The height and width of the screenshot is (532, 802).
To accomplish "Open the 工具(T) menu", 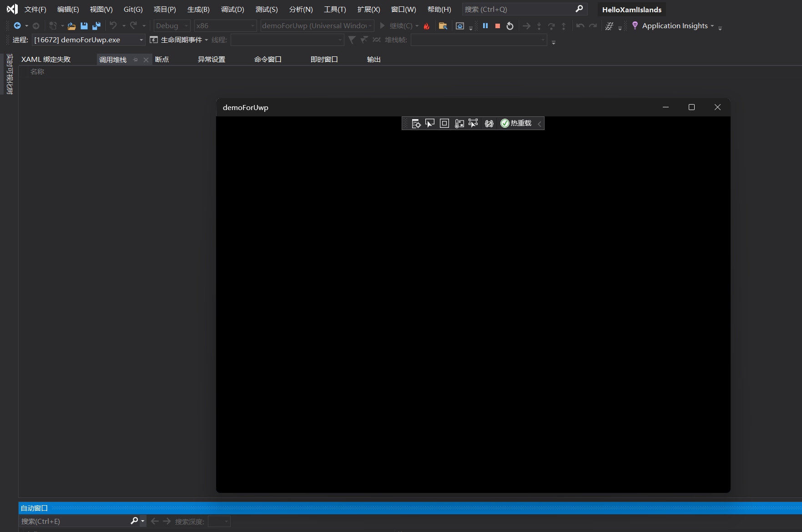I will click(x=335, y=10).
